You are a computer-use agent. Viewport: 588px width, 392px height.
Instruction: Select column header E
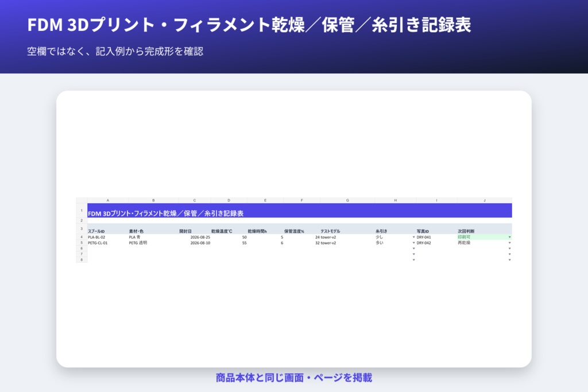265,200
